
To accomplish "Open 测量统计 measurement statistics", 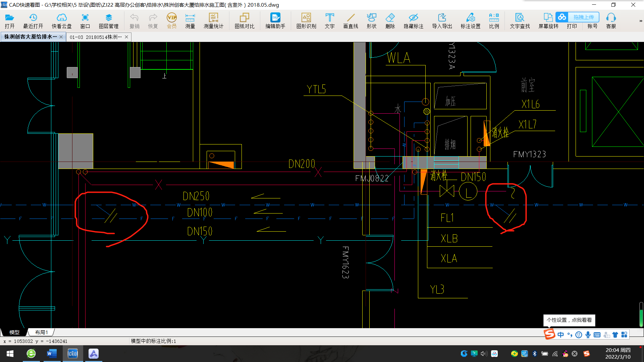I will point(213,21).
